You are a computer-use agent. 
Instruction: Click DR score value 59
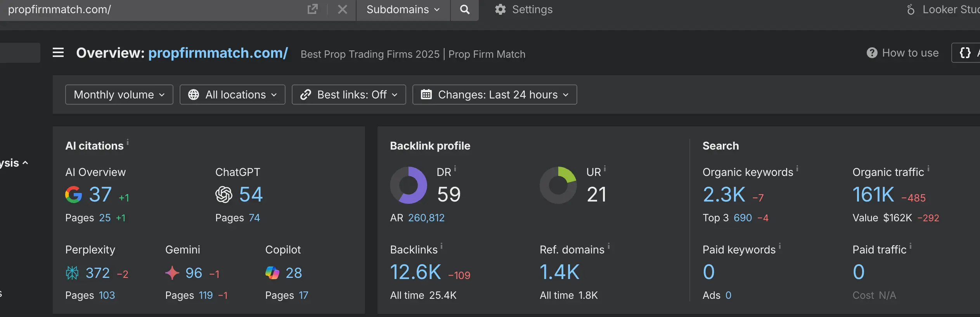point(449,195)
